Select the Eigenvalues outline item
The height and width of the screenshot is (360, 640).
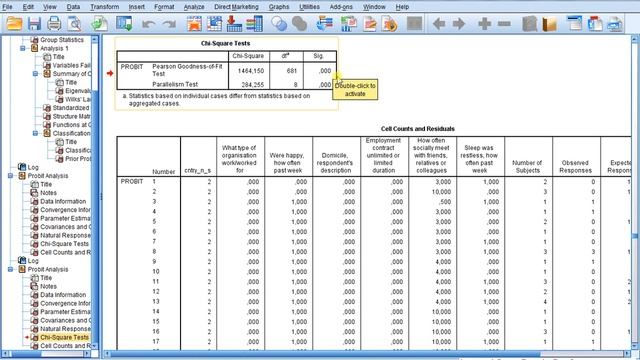click(78, 91)
